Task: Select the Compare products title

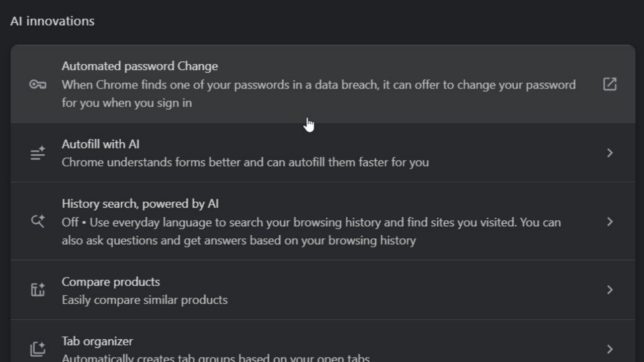Action: pos(111,282)
